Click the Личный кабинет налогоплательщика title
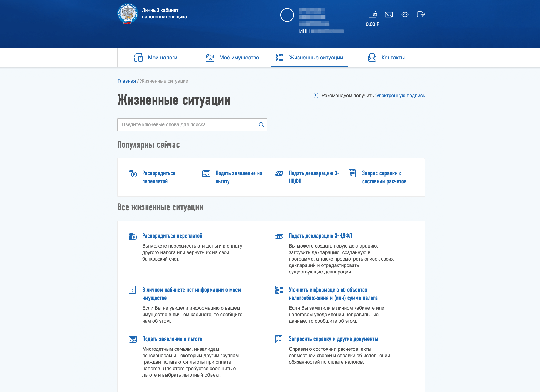The width and height of the screenshot is (540, 392). [x=164, y=13]
